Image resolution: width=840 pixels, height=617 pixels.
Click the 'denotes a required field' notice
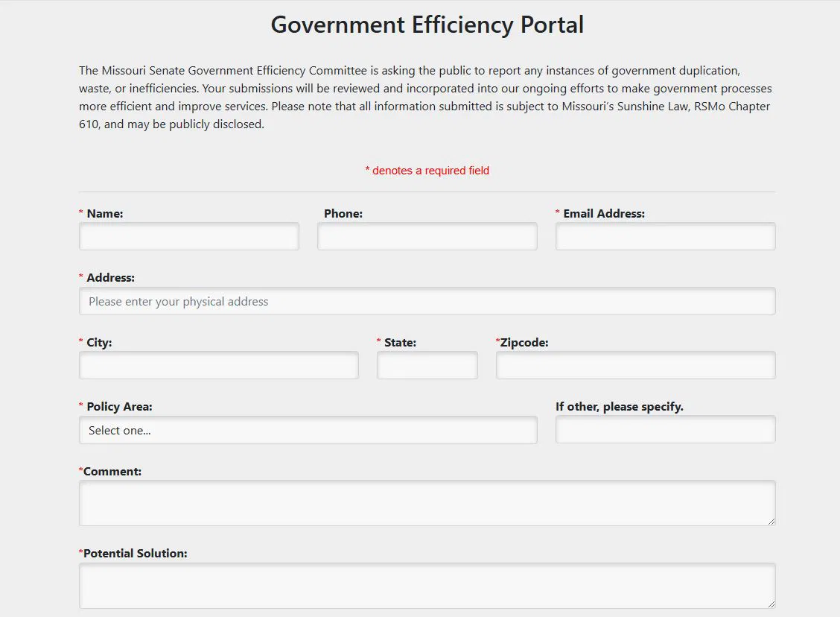427,171
